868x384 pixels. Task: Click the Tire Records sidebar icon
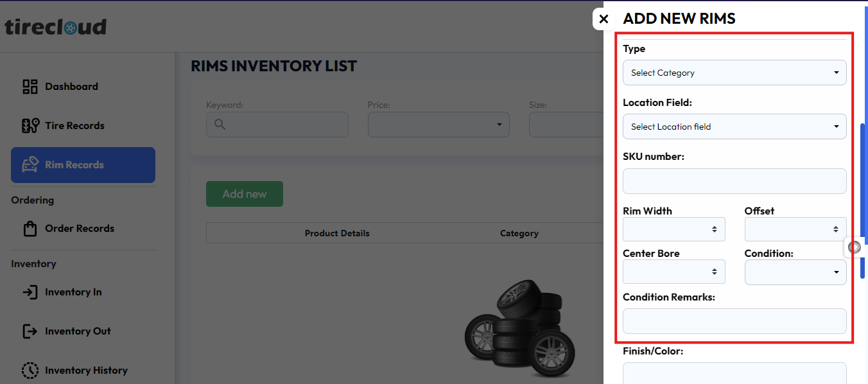[x=30, y=126]
